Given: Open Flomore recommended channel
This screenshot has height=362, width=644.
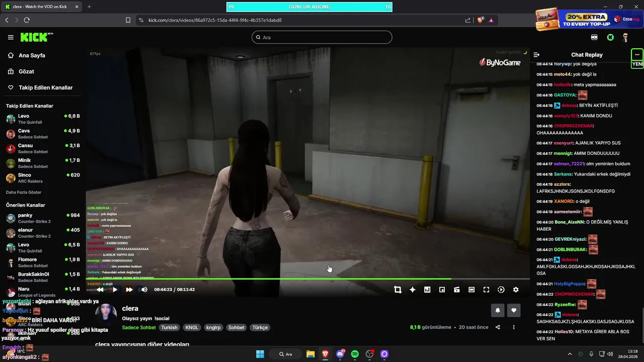Looking at the screenshot, I should click(43, 262).
